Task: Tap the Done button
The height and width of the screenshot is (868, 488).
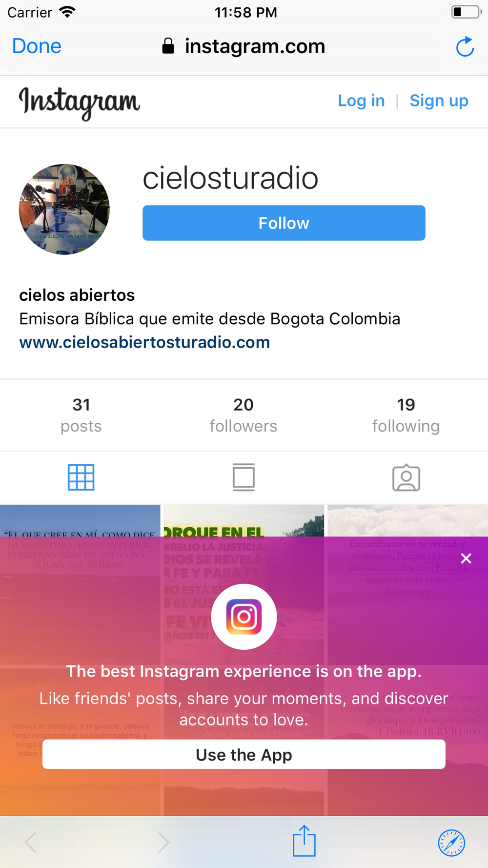Action: (x=37, y=46)
